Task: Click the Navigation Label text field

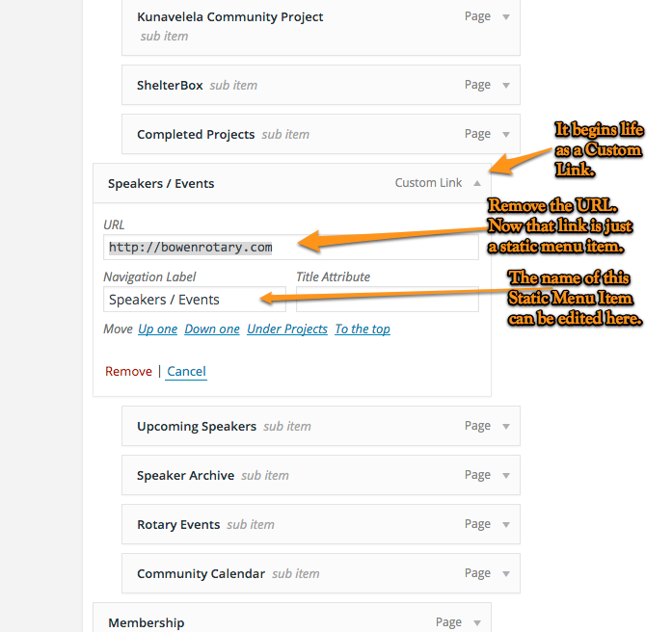Action: [194, 300]
